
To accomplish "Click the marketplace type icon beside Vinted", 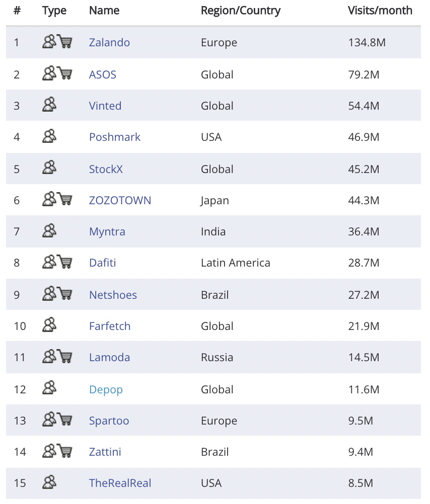I will tap(49, 105).
